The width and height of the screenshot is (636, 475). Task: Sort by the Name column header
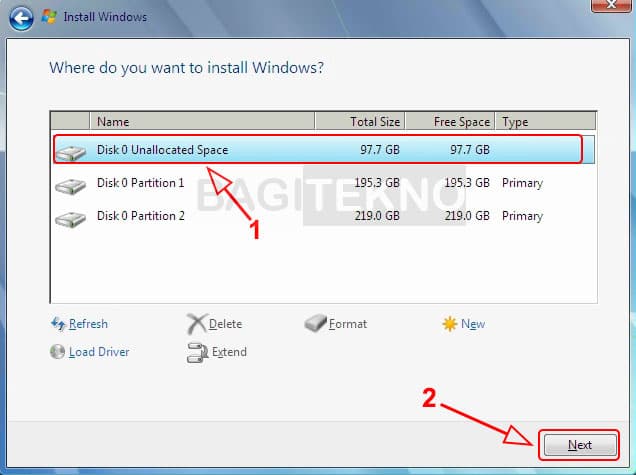[202, 121]
